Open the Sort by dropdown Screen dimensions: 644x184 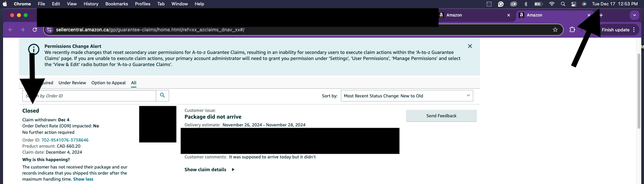point(407,96)
